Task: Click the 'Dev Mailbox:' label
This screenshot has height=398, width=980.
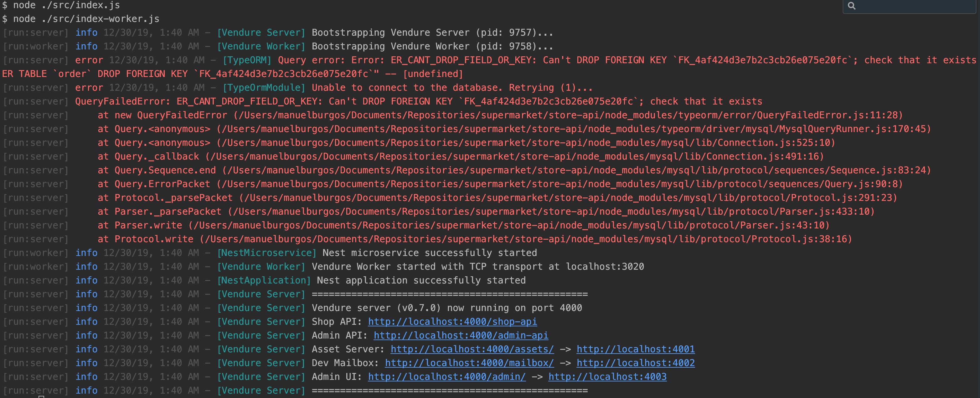Action: pyautogui.click(x=345, y=363)
